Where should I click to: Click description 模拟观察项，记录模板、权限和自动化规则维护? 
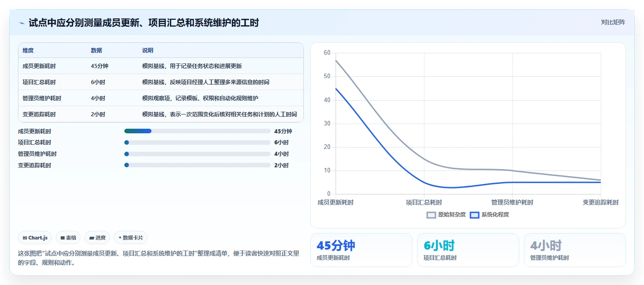[x=200, y=98]
